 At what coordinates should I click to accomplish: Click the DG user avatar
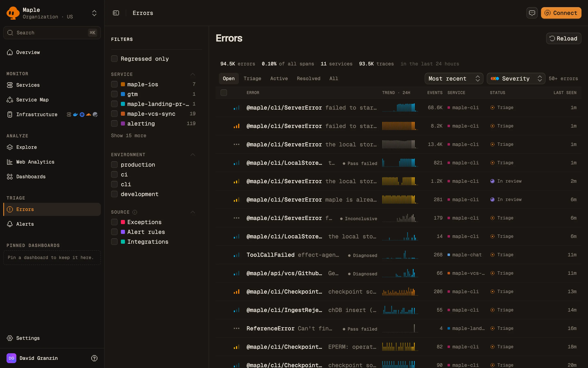[x=11, y=358]
